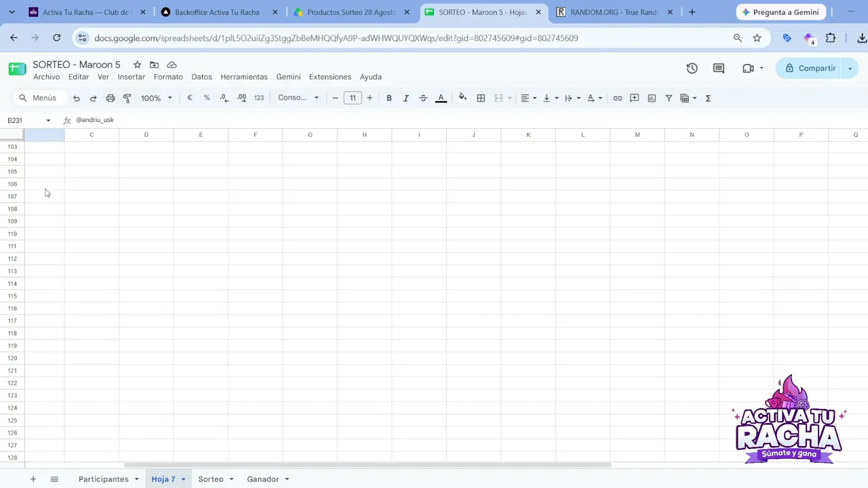The image size is (868, 488).
Task: Open the comments panel icon
Action: coord(719,68)
